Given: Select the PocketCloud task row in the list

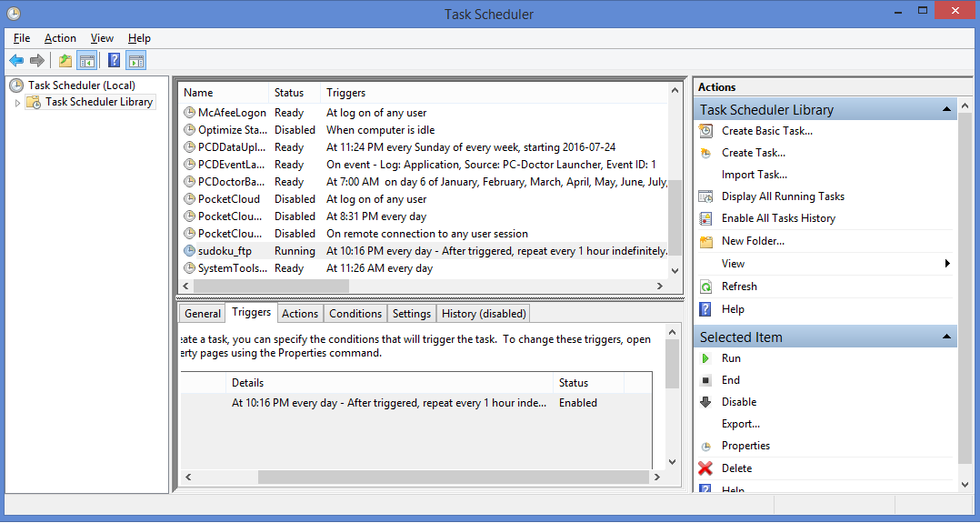Looking at the screenshot, I should tap(229, 199).
